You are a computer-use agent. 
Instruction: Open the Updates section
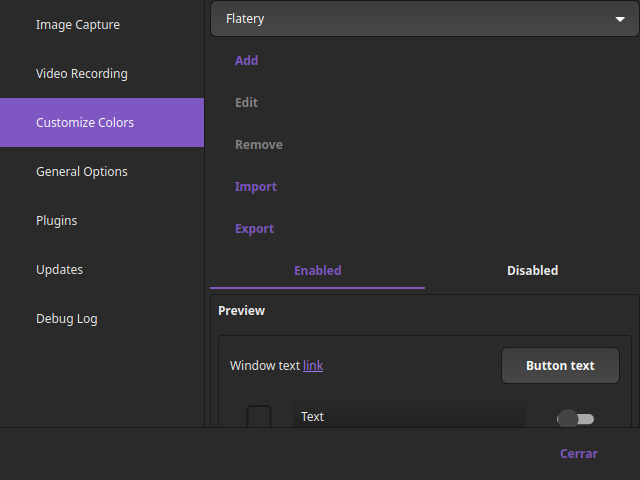click(60, 270)
